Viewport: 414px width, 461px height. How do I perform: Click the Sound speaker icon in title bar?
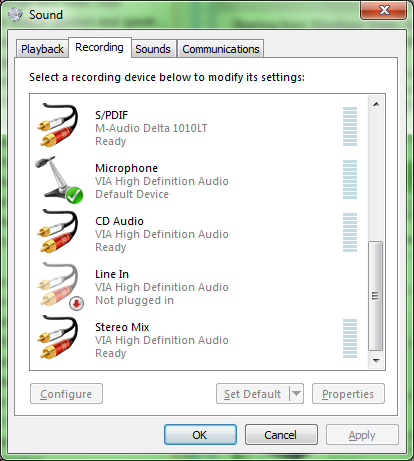[x=15, y=15]
